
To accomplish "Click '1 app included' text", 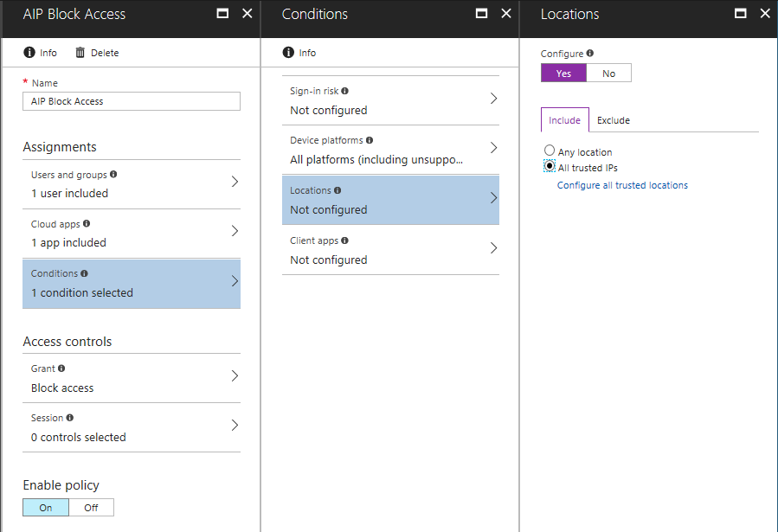I will pyautogui.click(x=68, y=243).
